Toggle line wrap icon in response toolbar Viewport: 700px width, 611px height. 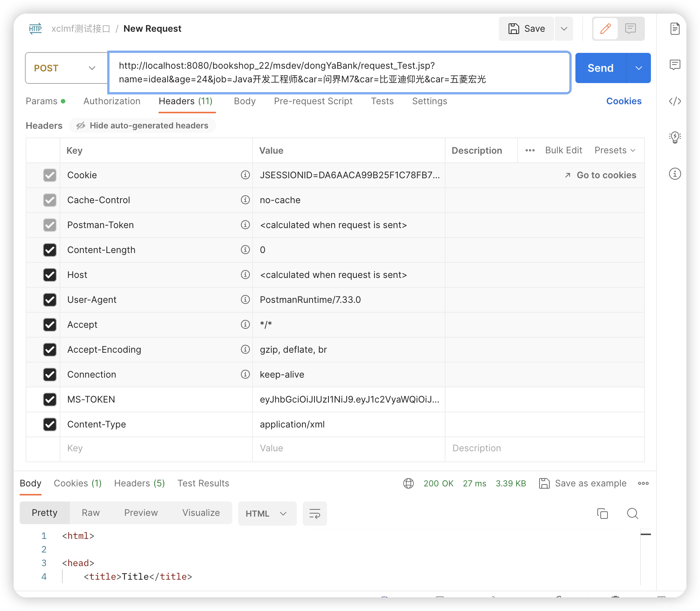point(315,514)
